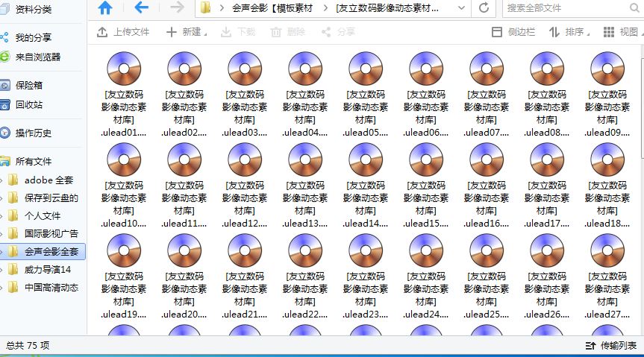Image resolution: width=644 pixels, height=357 pixels.
Task: Open the 排序 sort dropdown
Action: point(569,32)
